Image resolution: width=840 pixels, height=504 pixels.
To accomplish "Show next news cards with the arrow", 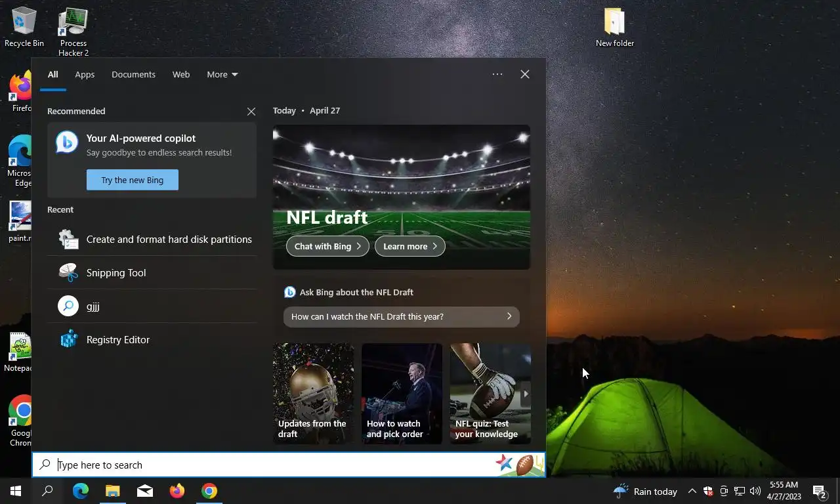I will coord(525,394).
